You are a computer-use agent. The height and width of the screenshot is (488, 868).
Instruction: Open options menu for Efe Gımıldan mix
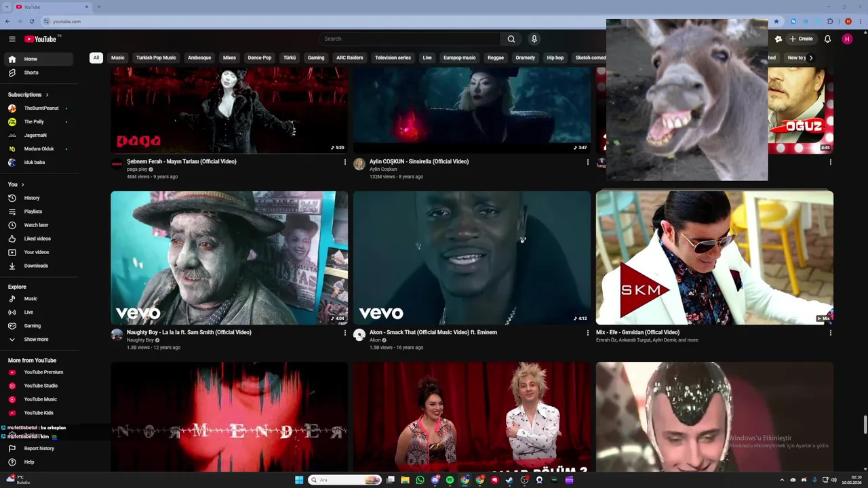pos(830,333)
